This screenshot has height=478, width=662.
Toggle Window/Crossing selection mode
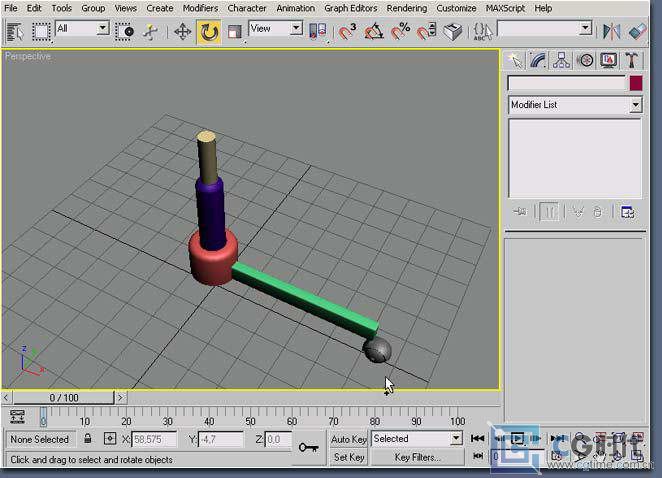[x=125, y=32]
